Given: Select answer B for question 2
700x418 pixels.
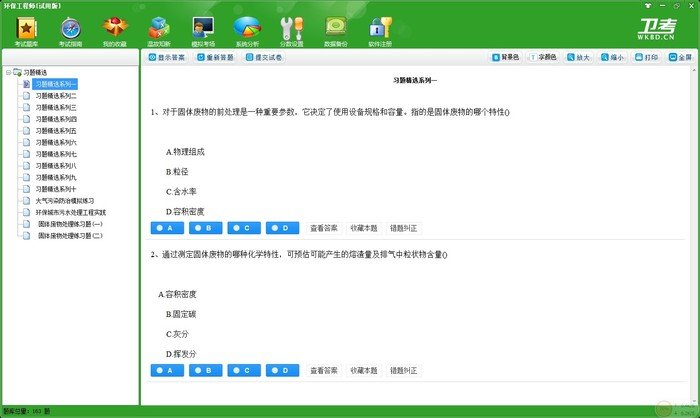Looking at the screenshot, I should pos(205,370).
